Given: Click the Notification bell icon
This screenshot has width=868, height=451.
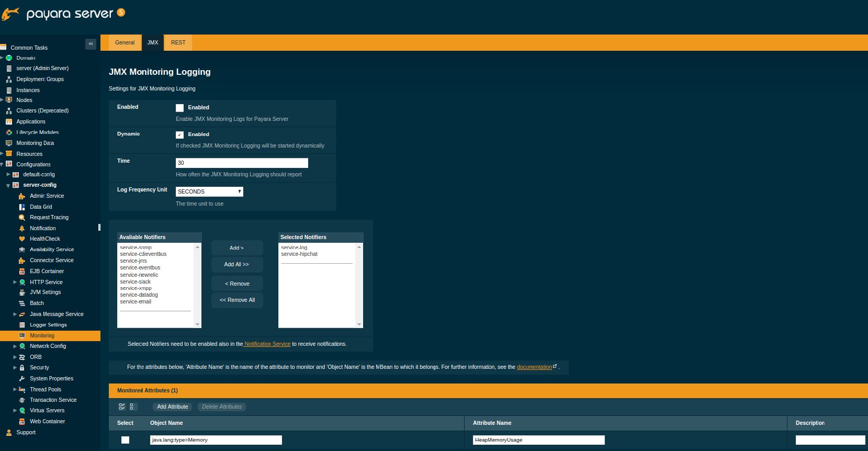Looking at the screenshot, I should pos(22,229).
